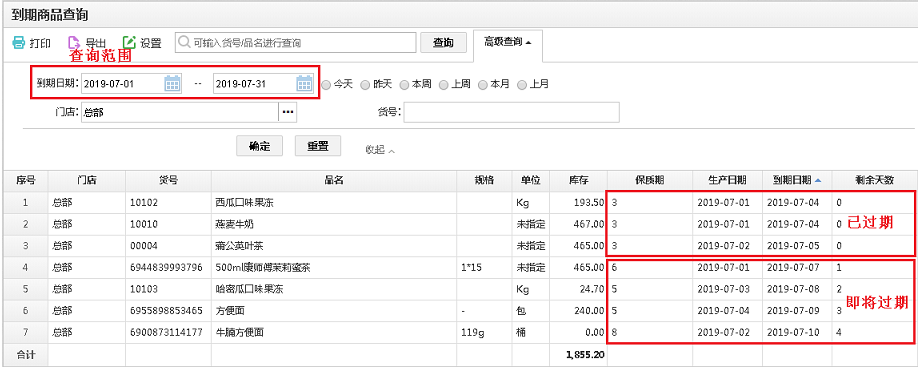
Task: Click product code 6900873114177
Action: pyautogui.click(x=166, y=332)
